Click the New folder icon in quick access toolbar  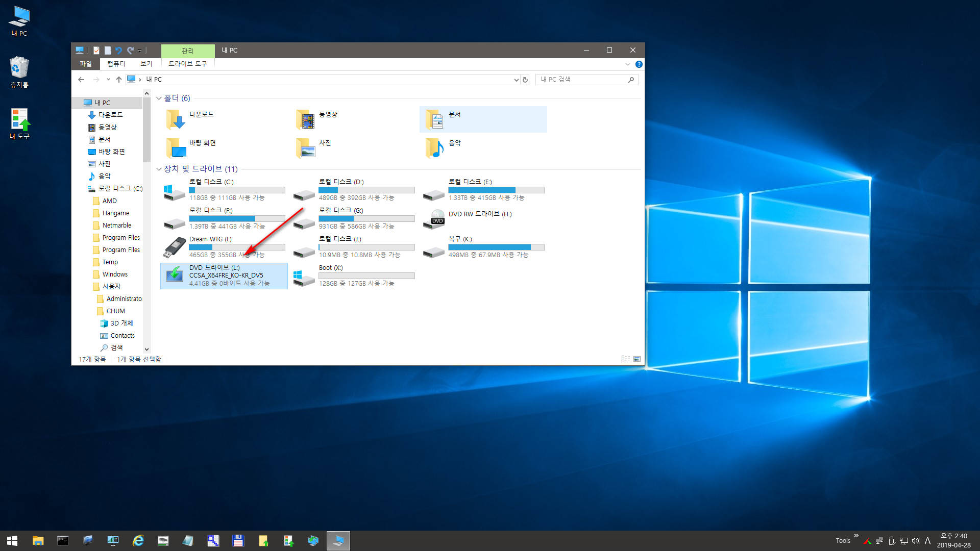point(108,50)
